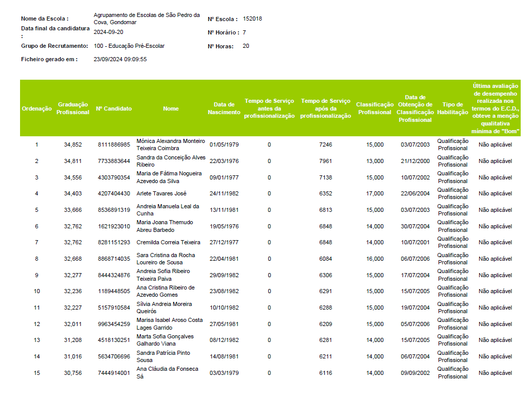Click the birth date 13/11/1981

click(224, 210)
